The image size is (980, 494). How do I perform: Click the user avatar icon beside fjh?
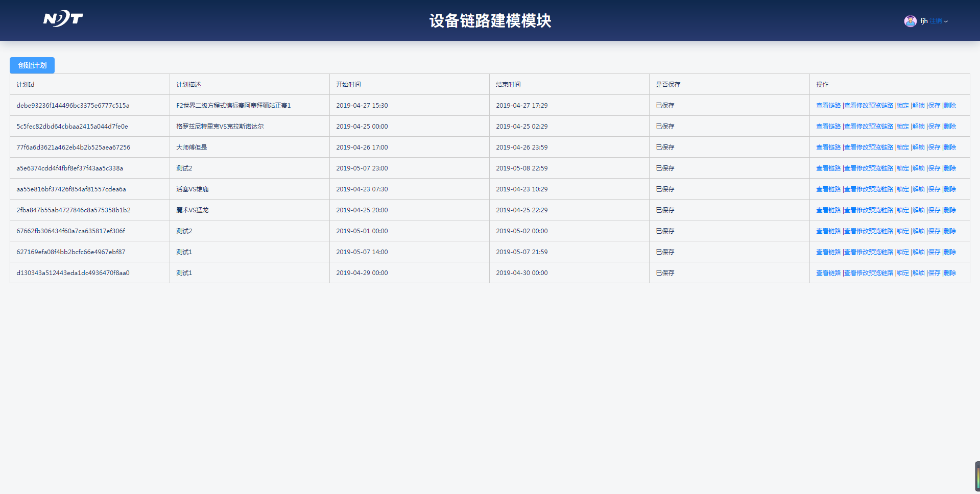910,21
